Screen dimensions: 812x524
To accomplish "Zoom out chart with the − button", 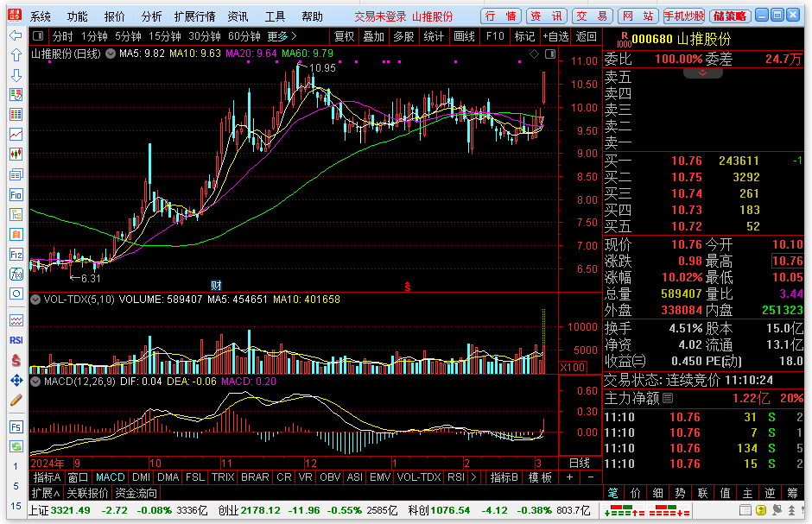I will [x=591, y=477].
